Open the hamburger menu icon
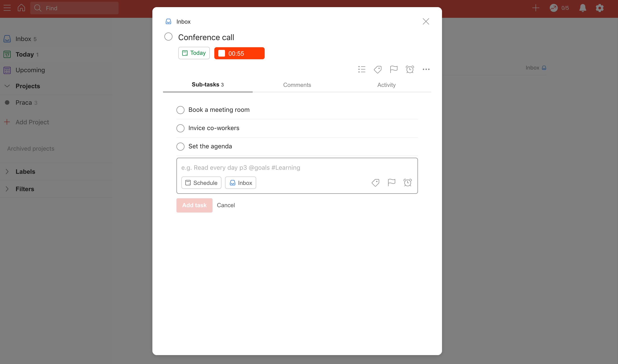618x364 pixels. [x=7, y=8]
